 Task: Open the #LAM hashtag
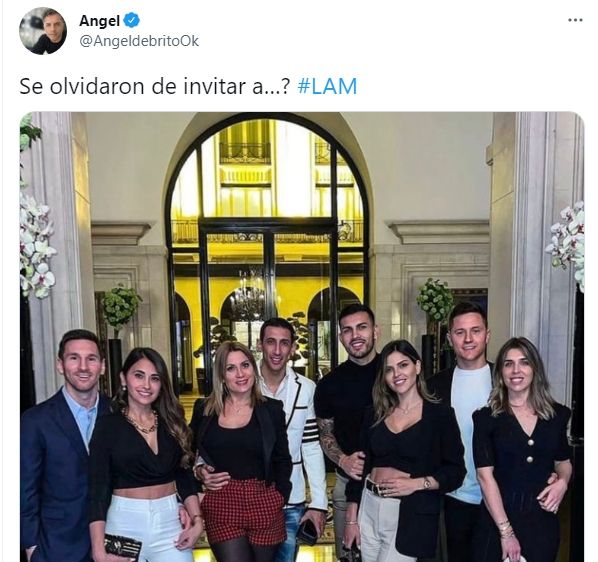327,86
